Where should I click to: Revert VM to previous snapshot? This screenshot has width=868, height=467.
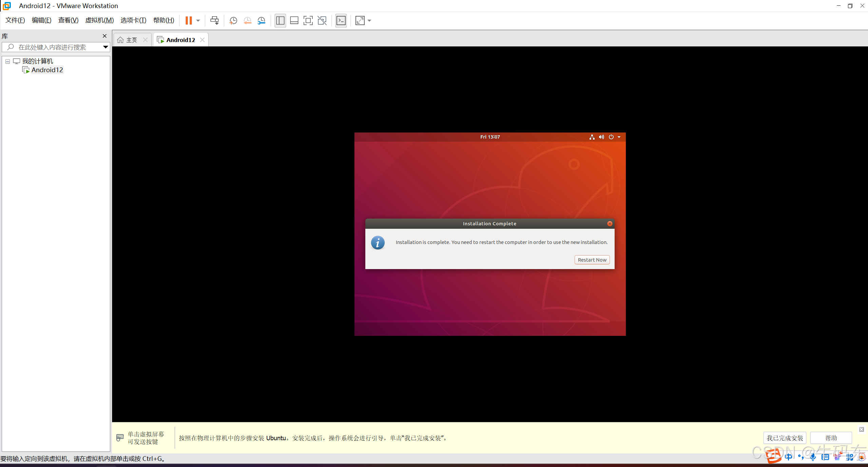(x=247, y=21)
